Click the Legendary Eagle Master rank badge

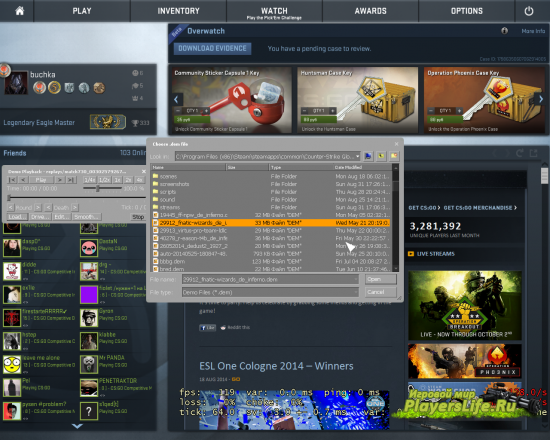coord(107,122)
